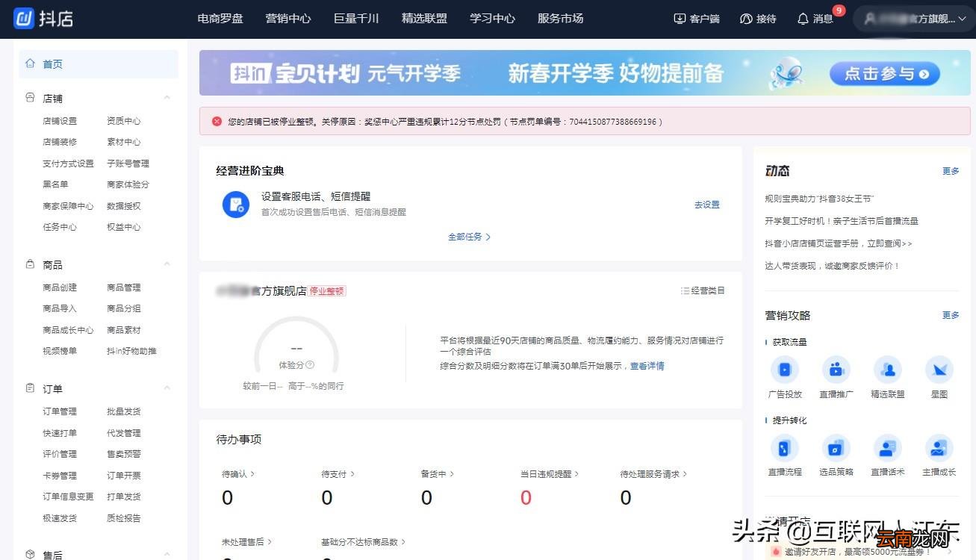Open 电商罗盘 in top navigation
The height and width of the screenshot is (560, 976).
click(x=220, y=19)
